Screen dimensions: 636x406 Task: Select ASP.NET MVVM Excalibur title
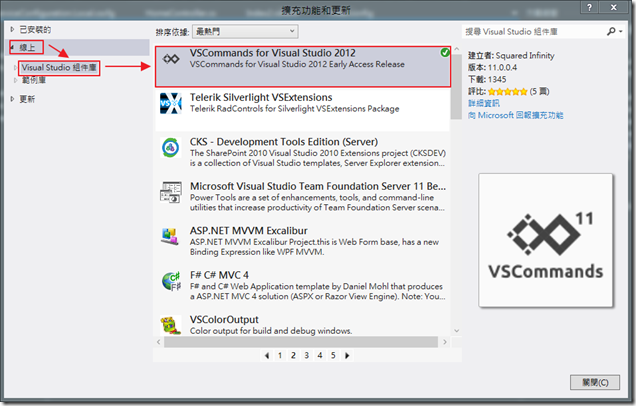pyautogui.click(x=249, y=230)
